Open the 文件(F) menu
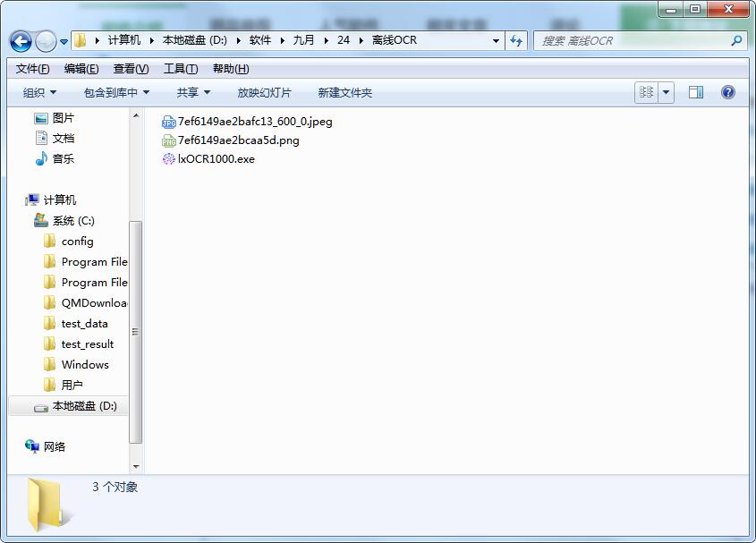Viewport: 756px width, 543px height. 33,69
